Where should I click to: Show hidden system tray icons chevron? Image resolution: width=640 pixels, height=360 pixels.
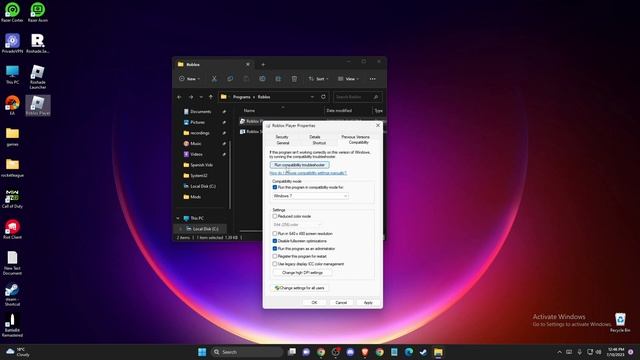click(x=559, y=352)
